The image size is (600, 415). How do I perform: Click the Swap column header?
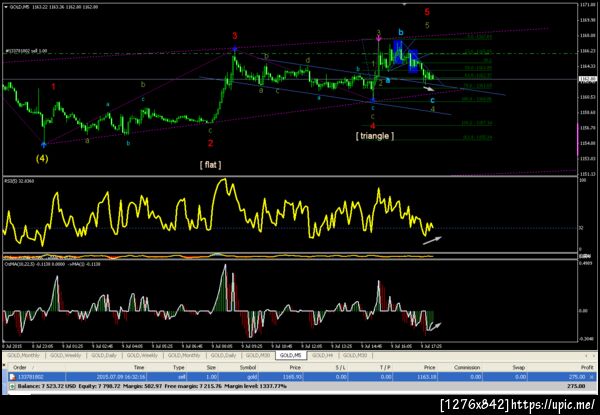coord(519,367)
